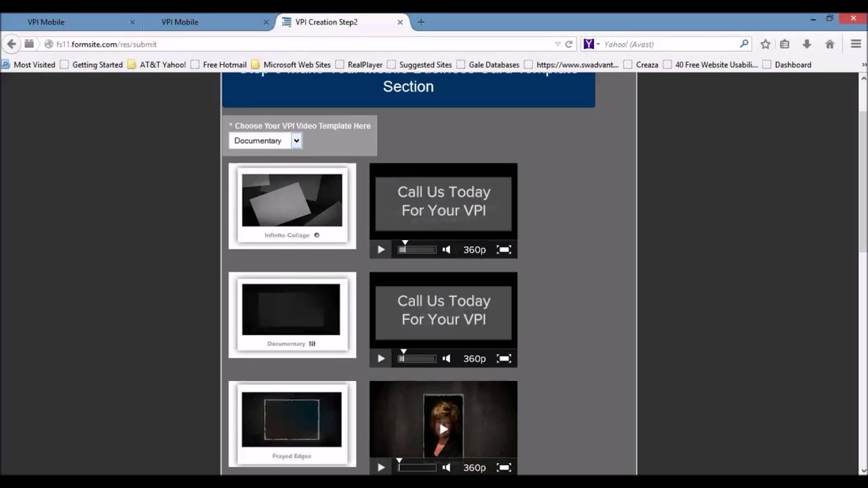The height and width of the screenshot is (488, 868).
Task: Open the Gale Databases bookmark
Action: click(x=488, y=65)
